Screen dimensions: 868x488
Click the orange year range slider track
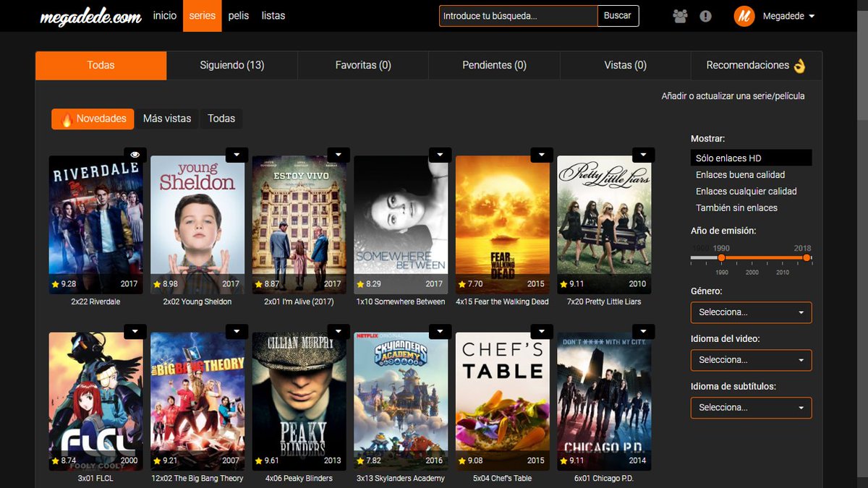coord(764,257)
